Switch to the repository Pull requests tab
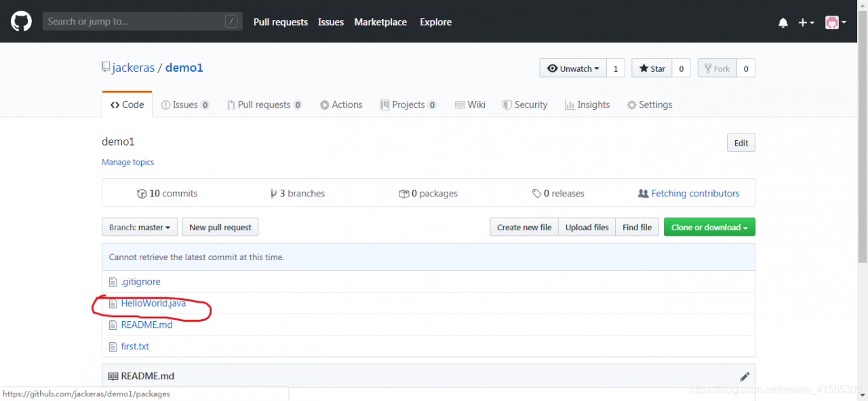The width and height of the screenshot is (868, 401). click(x=265, y=104)
